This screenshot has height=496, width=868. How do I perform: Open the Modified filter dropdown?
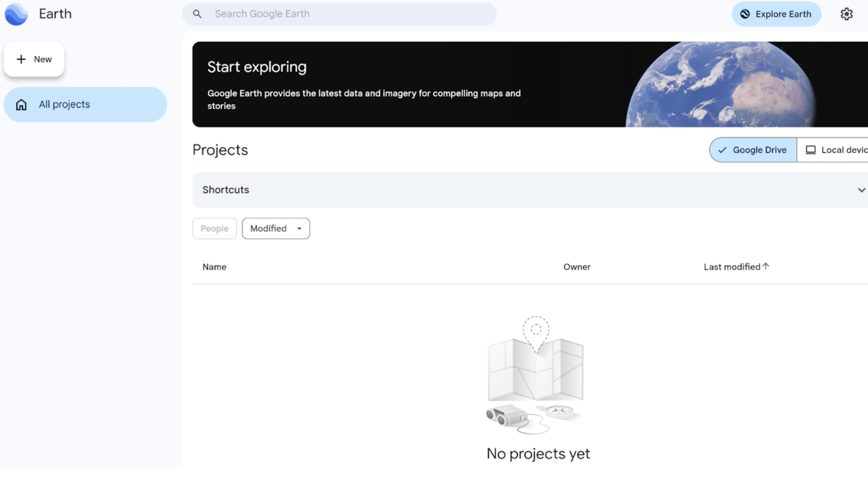(276, 229)
